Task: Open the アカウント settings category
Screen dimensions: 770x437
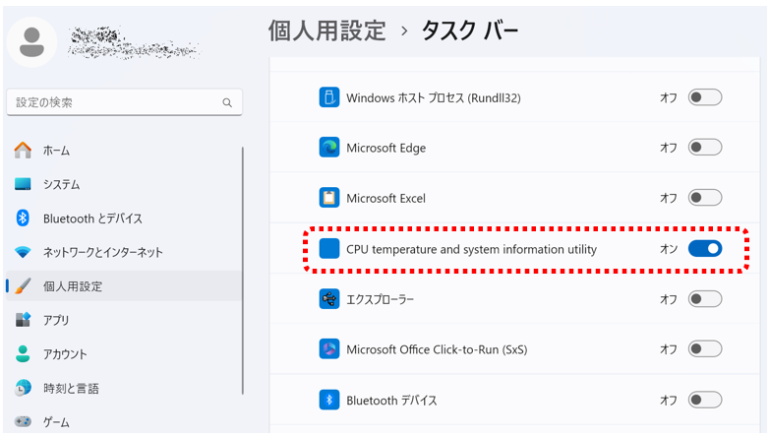Action: pos(124,354)
